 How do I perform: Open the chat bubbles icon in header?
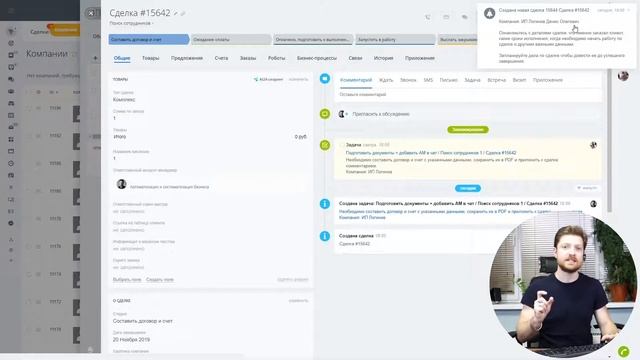tap(464, 17)
